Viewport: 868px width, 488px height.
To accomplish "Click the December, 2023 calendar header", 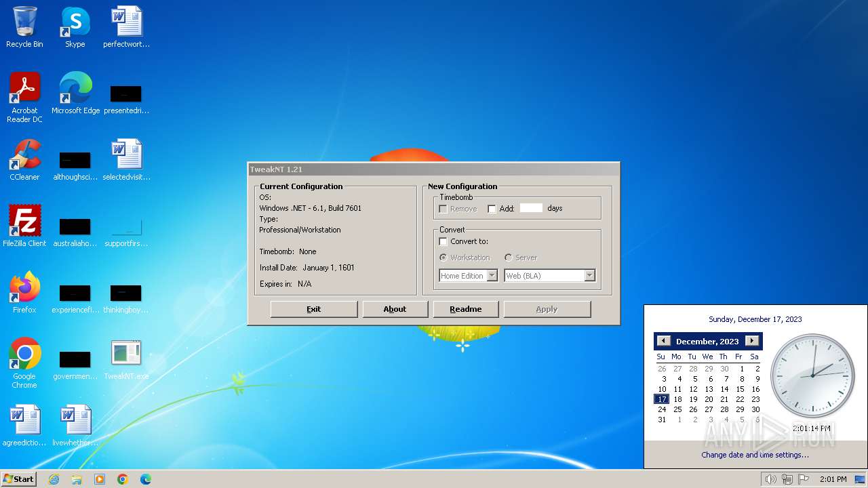I will (x=707, y=342).
